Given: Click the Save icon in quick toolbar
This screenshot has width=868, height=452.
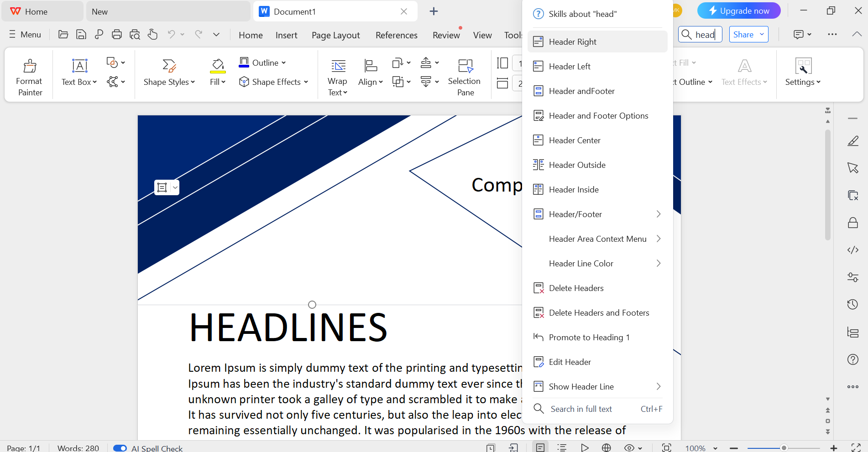Looking at the screenshot, I should tap(81, 34).
